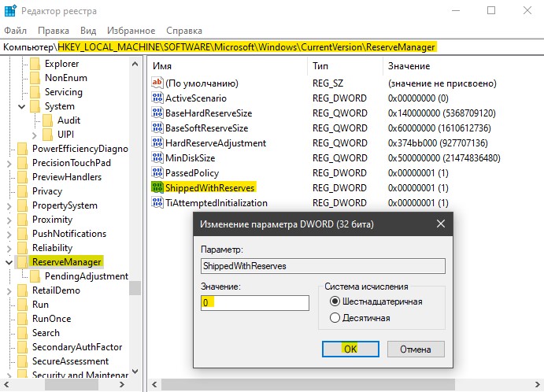Click the BaseHardReserveSize binary value icon
This screenshot has height=392, width=544.
pyautogui.click(x=157, y=113)
